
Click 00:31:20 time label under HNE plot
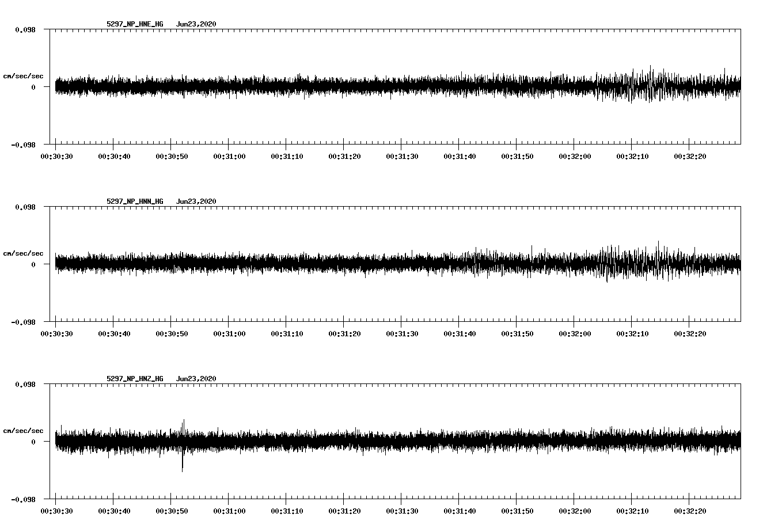(x=344, y=156)
